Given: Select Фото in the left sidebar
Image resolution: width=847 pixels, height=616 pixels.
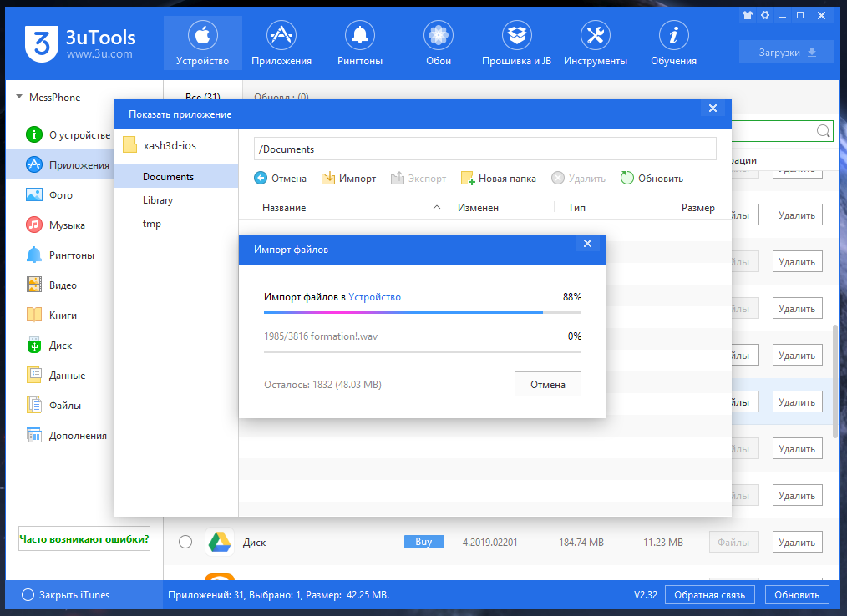Looking at the screenshot, I should [x=60, y=195].
